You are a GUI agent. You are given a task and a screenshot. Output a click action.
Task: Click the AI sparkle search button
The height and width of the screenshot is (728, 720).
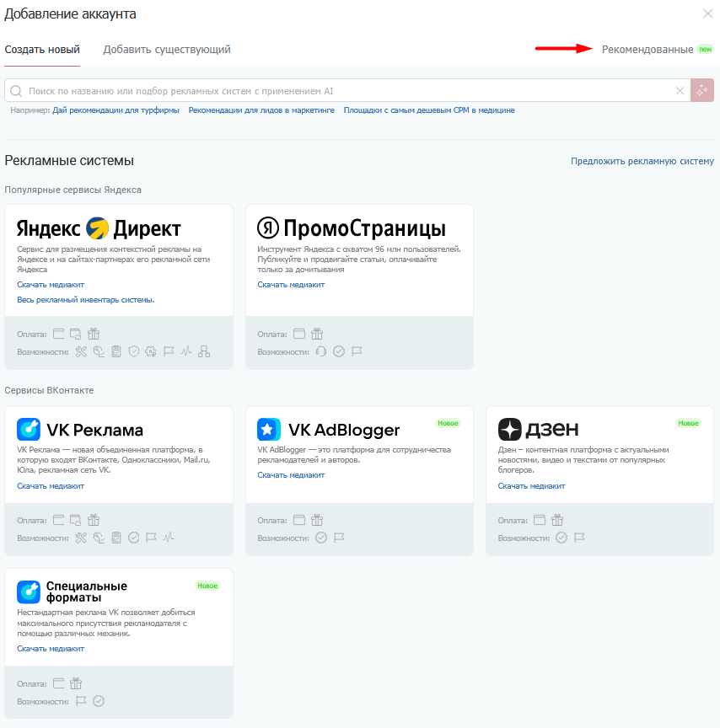(x=702, y=90)
